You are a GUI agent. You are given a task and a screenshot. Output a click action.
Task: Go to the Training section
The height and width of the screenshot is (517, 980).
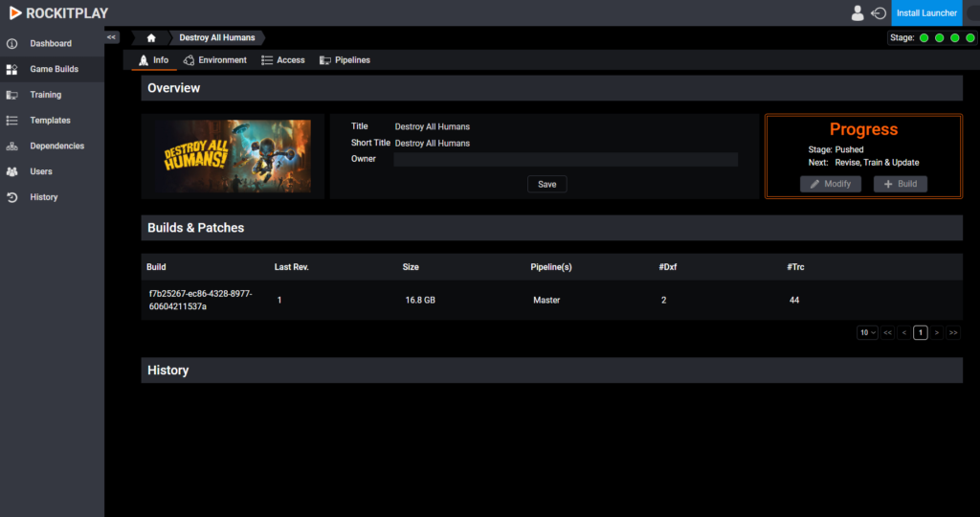click(46, 95)
